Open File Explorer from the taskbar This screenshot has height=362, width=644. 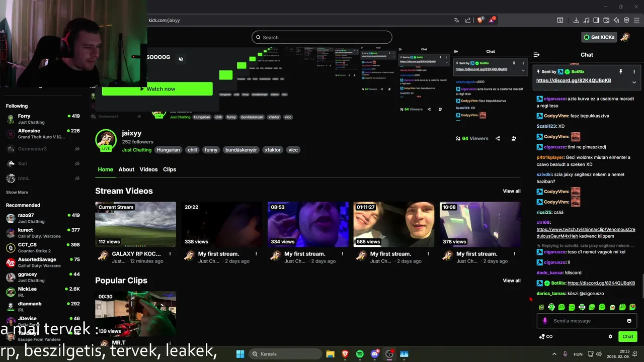tap(330, 354)
